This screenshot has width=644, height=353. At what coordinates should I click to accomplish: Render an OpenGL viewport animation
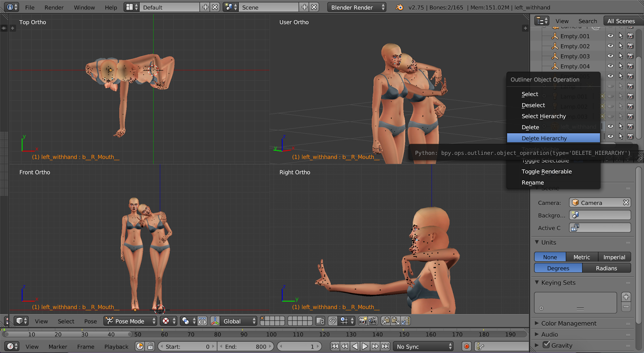[x=373, y=321]
